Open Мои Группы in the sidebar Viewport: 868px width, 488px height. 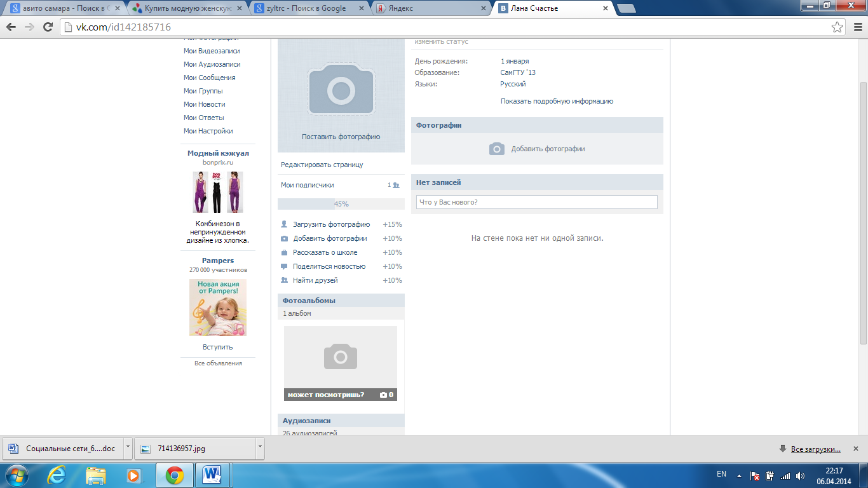point(203,91)
